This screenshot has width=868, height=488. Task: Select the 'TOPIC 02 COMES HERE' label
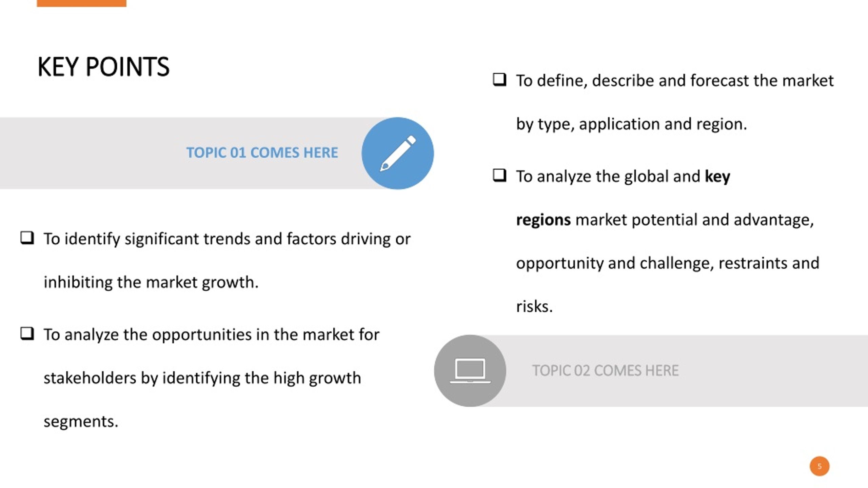[605, 370]
